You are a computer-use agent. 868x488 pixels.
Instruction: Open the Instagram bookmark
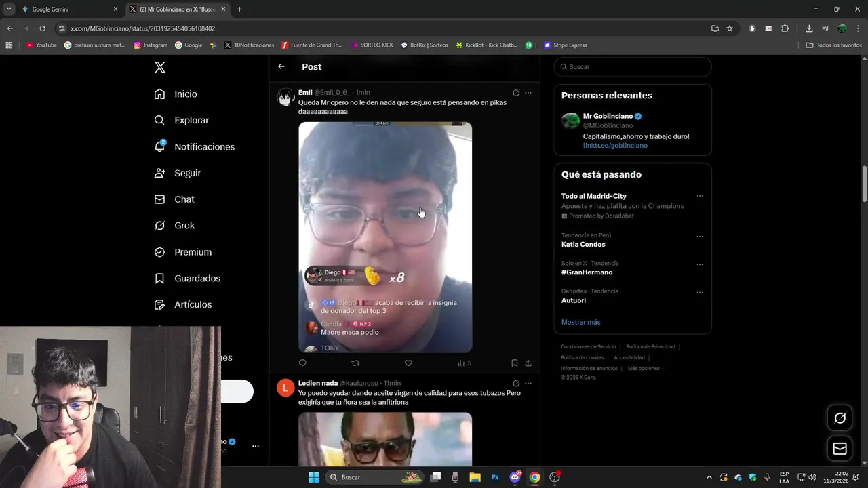(x=151, y=45)
